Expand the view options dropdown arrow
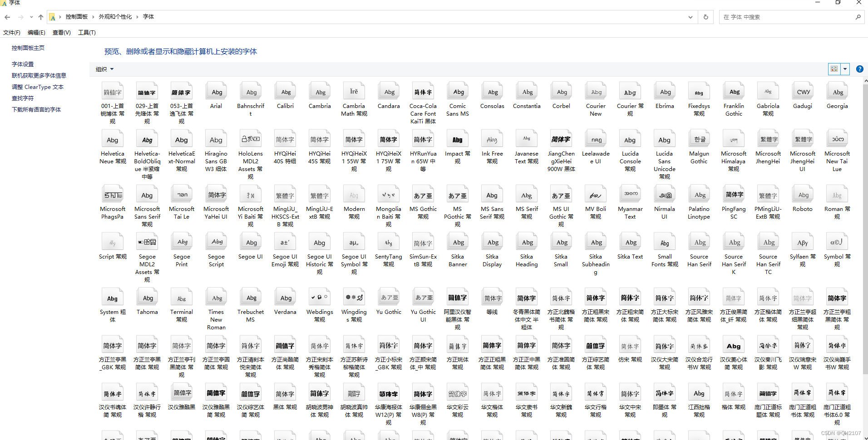Image resolution: width=868 pixels, height=440 pixels. (x=845, y=69)
